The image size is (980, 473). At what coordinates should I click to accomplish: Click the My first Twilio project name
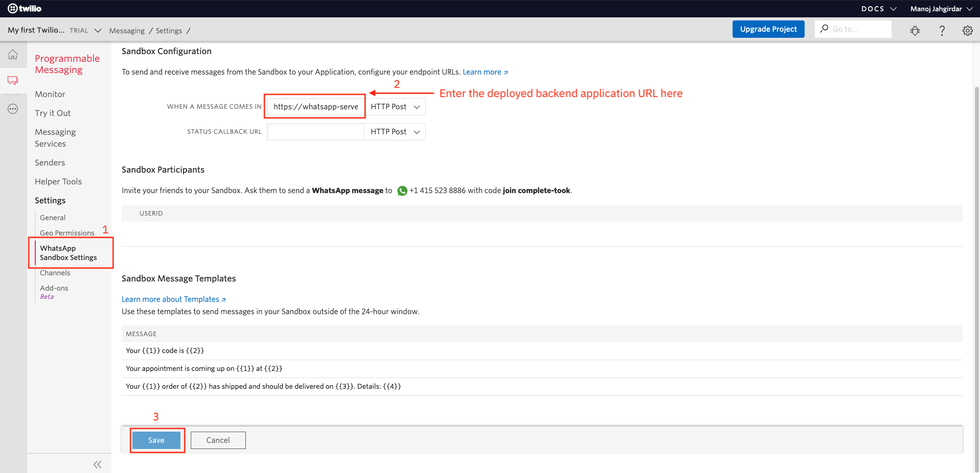pos(36,30)
